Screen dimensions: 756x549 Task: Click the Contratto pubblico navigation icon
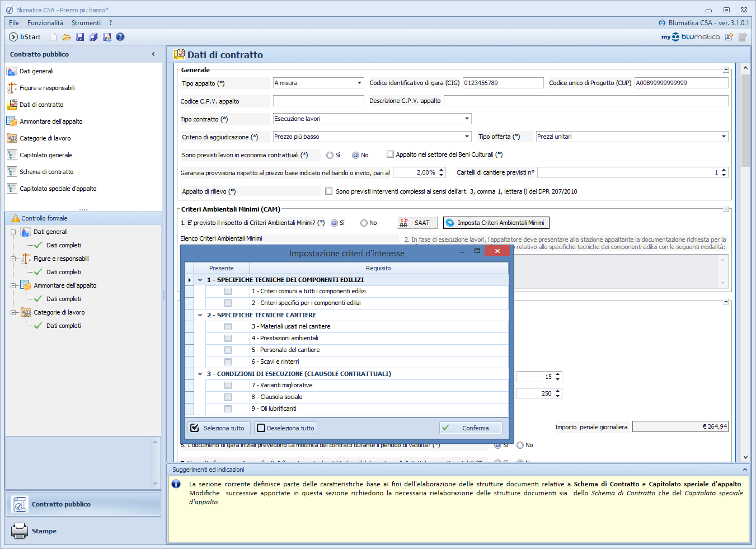[20, 504]
